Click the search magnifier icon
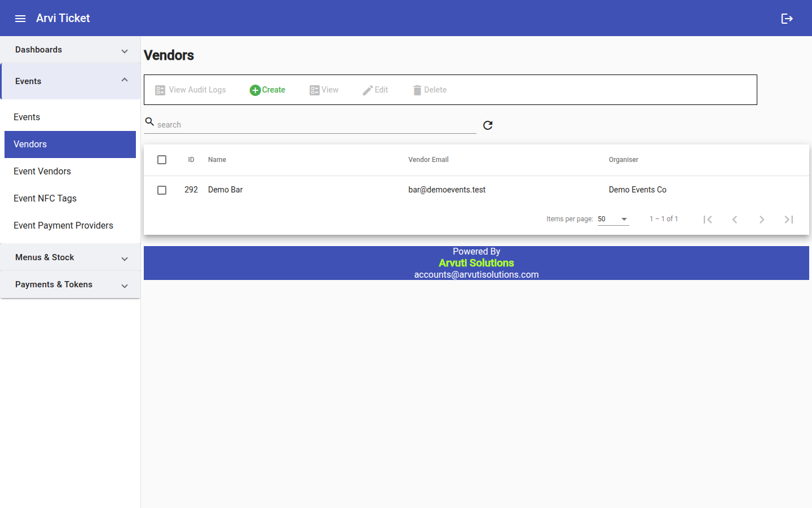The image size is (812, 508). (149, 121)
